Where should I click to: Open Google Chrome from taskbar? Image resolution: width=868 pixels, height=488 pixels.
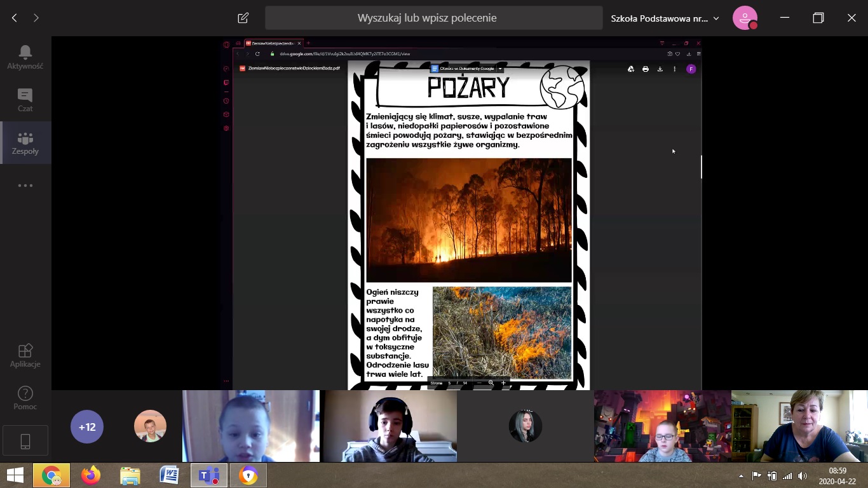pyautogui.click(x=51, y=475)
